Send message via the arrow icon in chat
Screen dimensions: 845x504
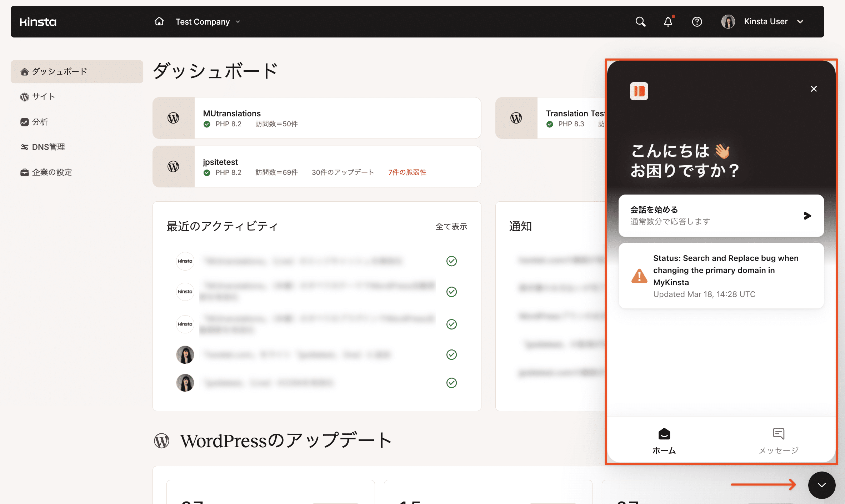tap(807, 216)
